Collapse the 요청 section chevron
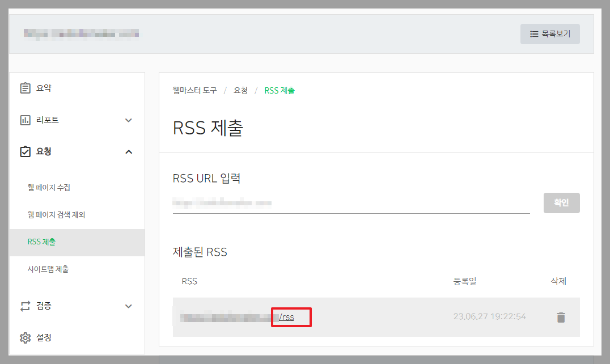This screenshot has height=364, width=610. tap(129, 151)
